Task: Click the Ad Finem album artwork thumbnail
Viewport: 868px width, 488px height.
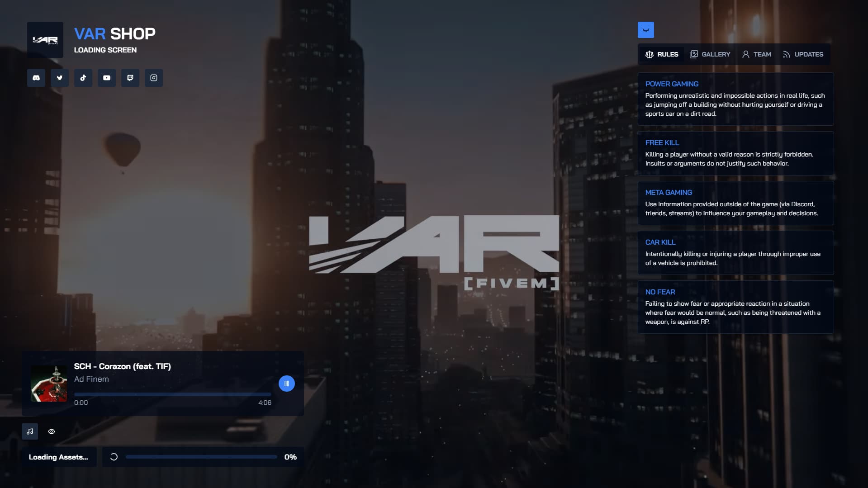Action: pos(49,383)
